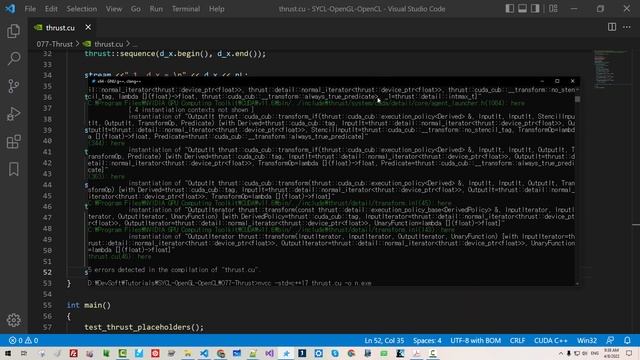
Task: Open the Windows Start menu
Action: 7,353
